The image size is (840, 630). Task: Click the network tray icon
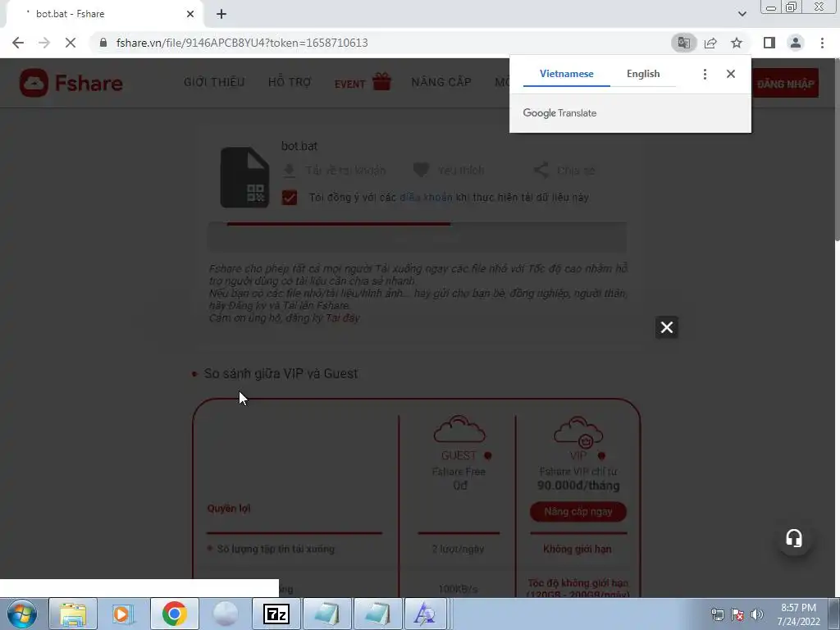(717, 614)
